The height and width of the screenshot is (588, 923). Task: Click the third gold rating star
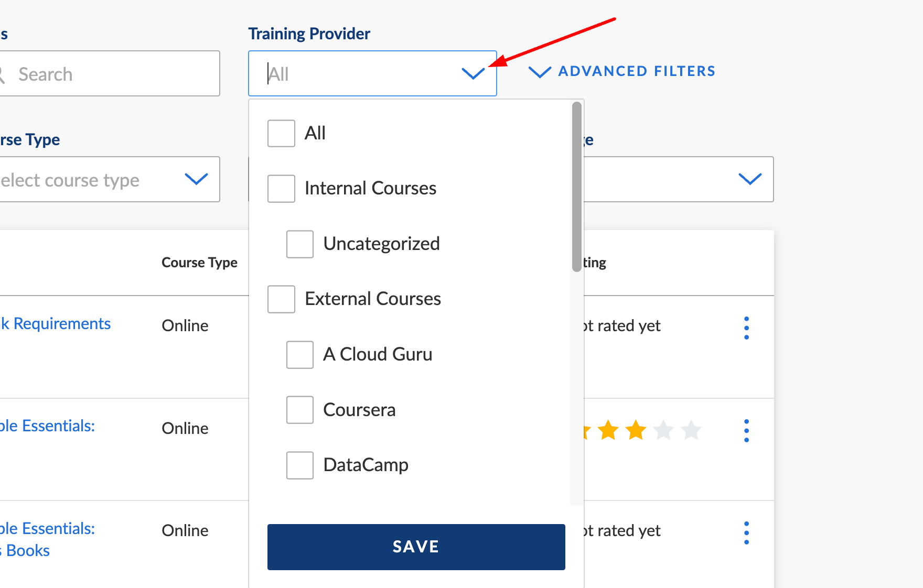pyautogui.click(x=636, y=430)
